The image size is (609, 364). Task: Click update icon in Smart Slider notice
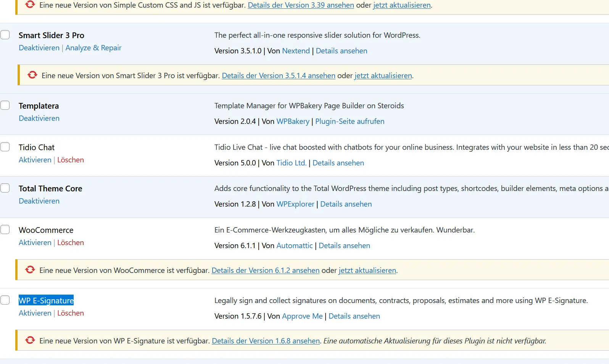(x=32, y=75)
